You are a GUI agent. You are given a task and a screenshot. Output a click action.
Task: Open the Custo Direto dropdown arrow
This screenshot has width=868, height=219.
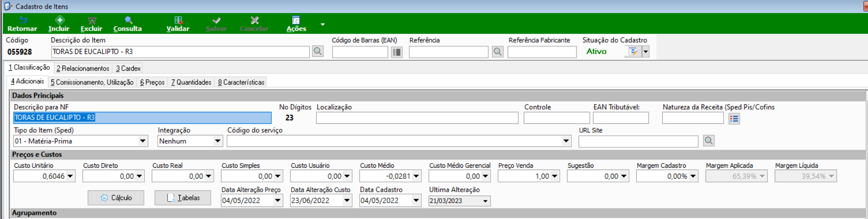point(139,176)
